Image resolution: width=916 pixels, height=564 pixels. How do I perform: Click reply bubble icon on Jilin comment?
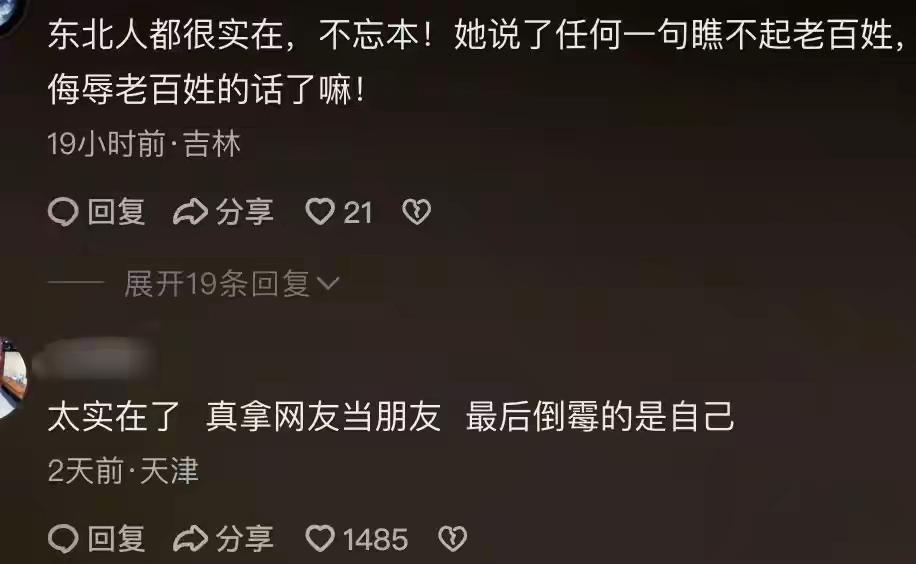(63, 212)
